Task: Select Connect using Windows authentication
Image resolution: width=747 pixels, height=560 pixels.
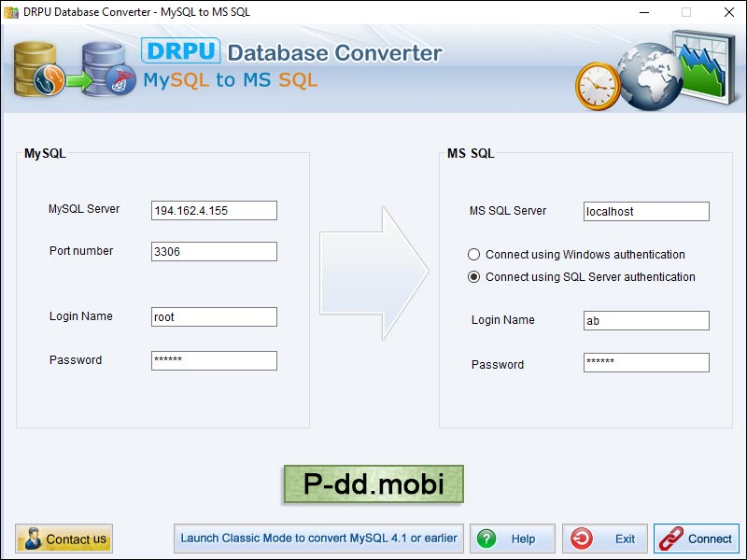Action: pyautogui.click(x=476, y=254)
